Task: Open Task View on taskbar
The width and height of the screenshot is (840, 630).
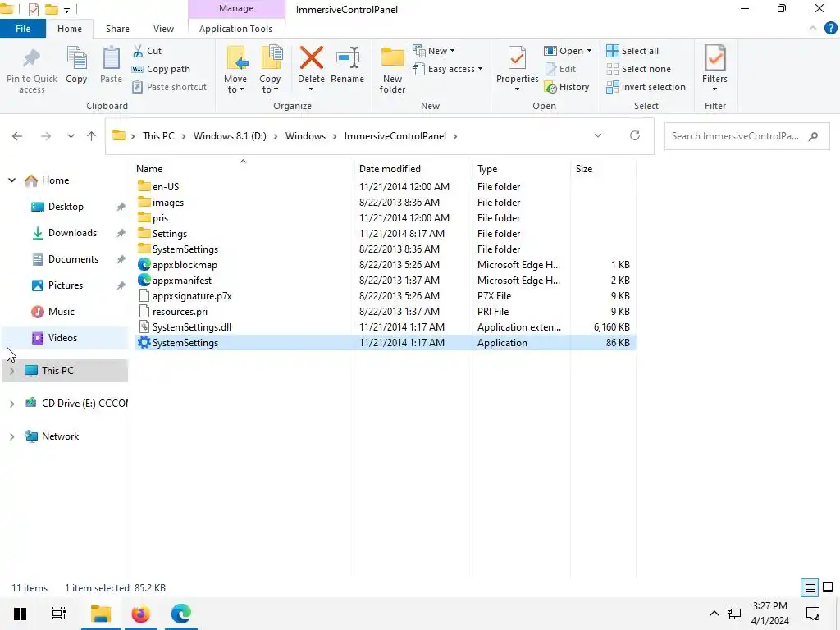Action: [58, 614]
